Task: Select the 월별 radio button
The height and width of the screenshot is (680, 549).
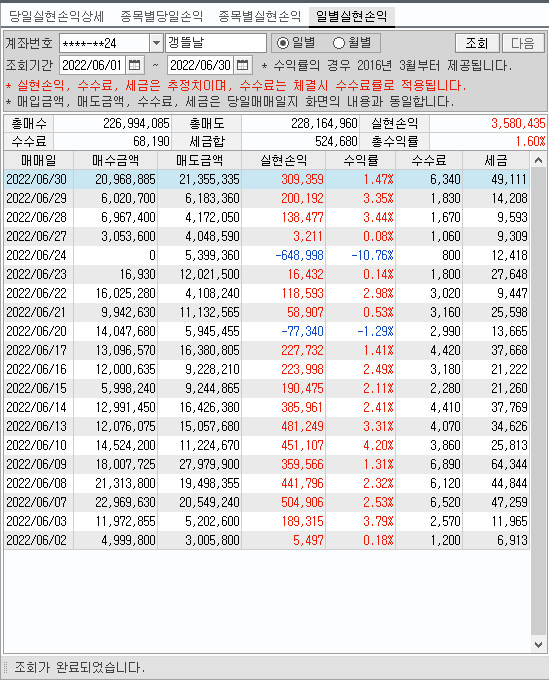Action: click(339, 43)
